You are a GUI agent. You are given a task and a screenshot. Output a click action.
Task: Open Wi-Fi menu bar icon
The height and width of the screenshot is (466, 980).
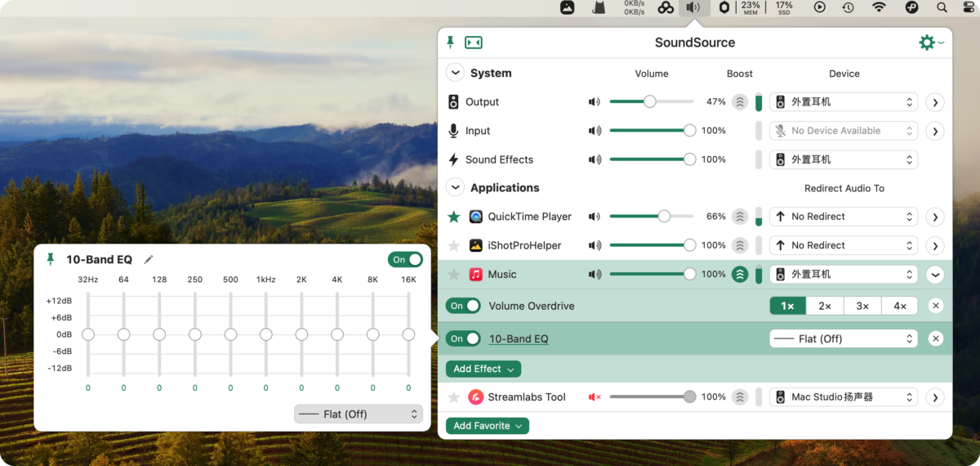point(879,7)
